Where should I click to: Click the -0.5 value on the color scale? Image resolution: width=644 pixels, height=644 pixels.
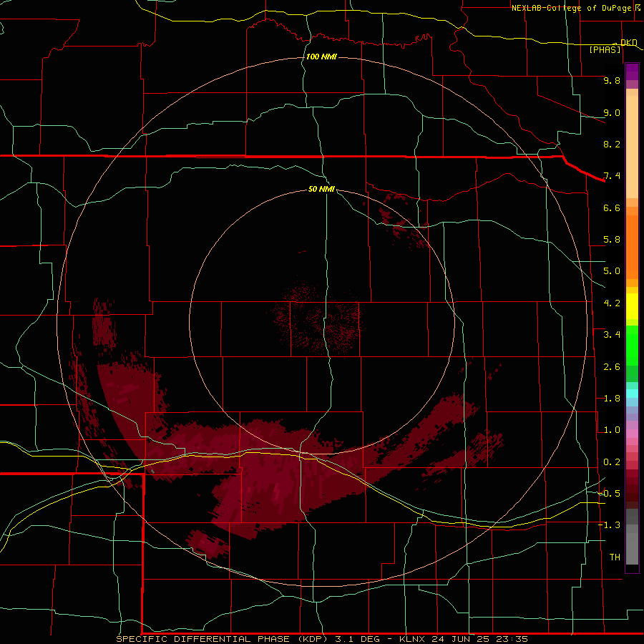[x=610, y=494]
